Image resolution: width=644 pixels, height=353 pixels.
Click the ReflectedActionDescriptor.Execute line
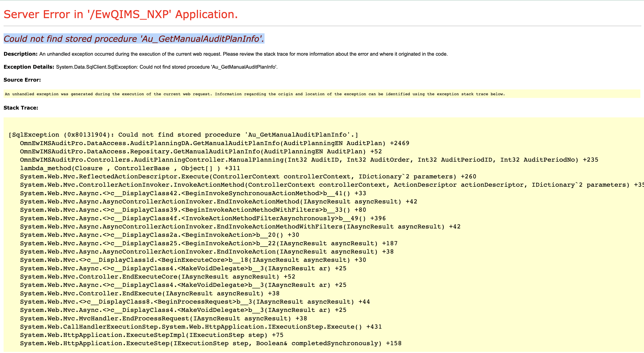point(248,177)
